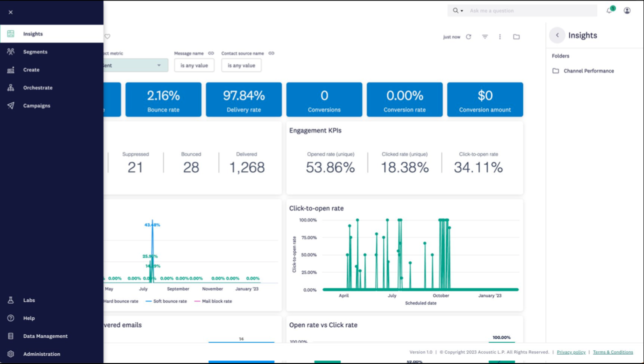The width and height of the screenshot is (644, 364).
Task: Favorite the dashboard with heart icon
Action: [107, 36]
